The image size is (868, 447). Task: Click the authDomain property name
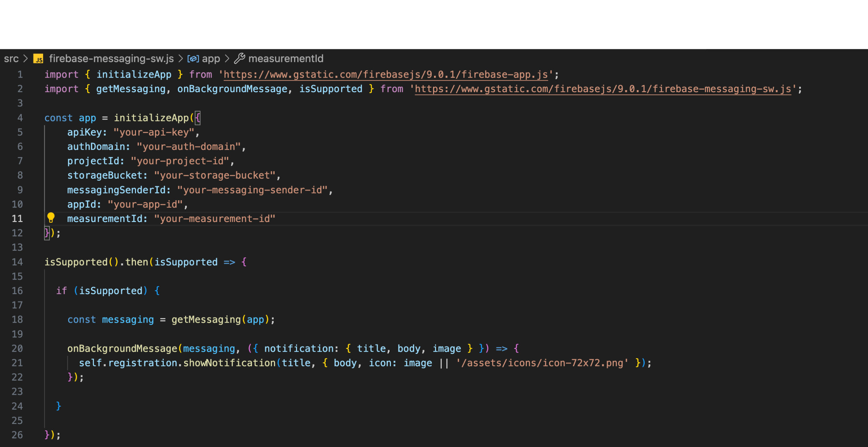96,147
